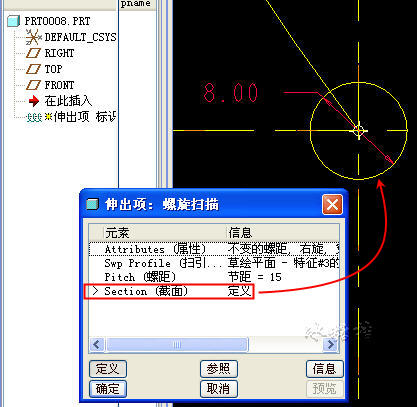This screenshot has height=407, width=417.
Task: Select TOP datum plane label
Action: tap(53, 69)
